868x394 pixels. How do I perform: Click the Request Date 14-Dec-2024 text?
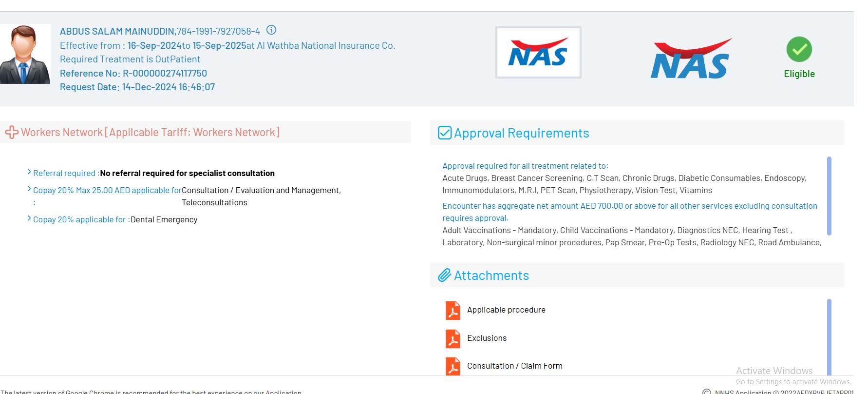(137, 87)
